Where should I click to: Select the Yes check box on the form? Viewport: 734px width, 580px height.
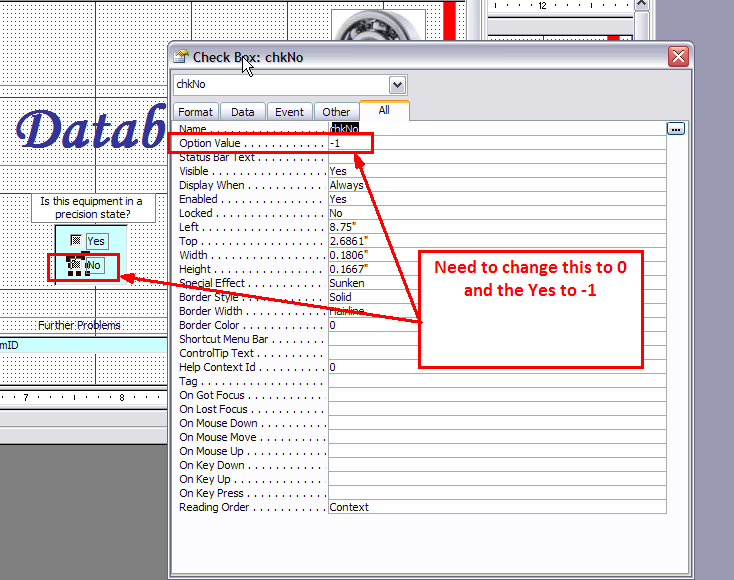pos(76,240)
